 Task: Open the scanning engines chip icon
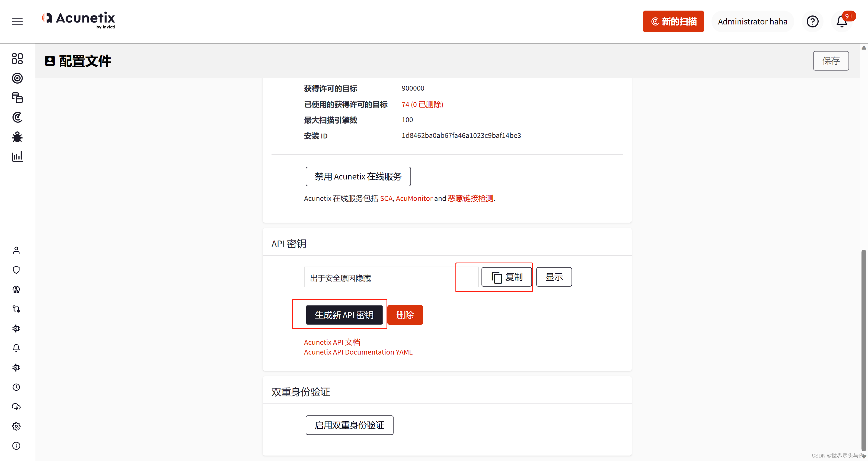coord(16,328)
